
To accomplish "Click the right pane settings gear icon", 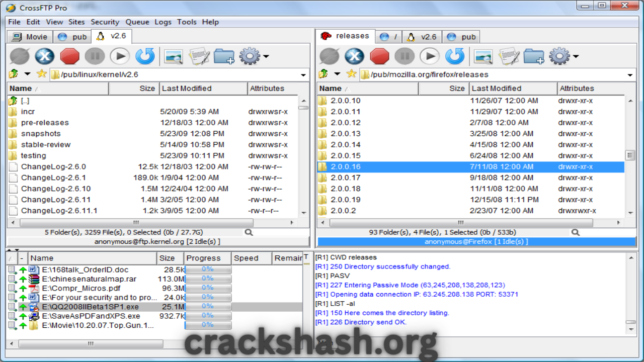I will (x=559, y=56).
